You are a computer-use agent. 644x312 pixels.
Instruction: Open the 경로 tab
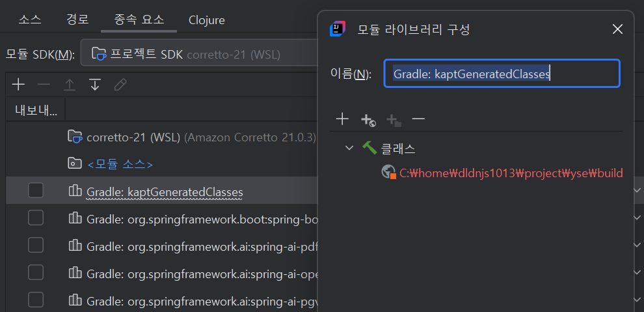[77, 20]
